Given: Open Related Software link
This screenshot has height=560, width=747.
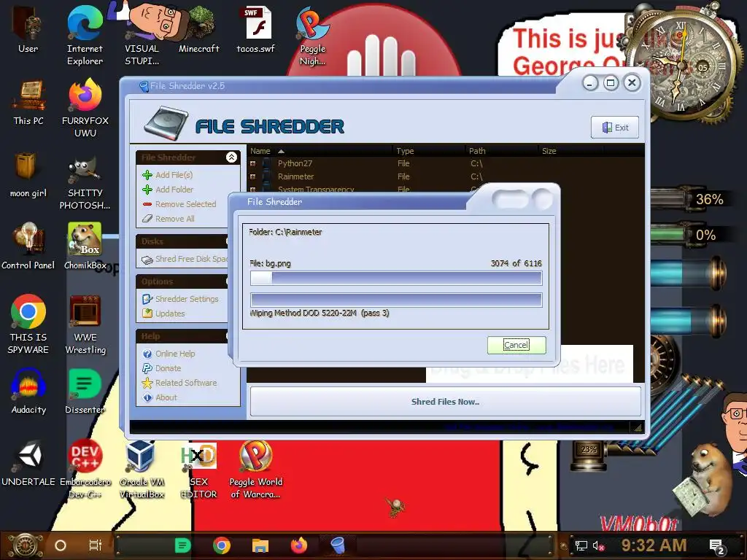Looking at the screenshot, I should [179, 382].
